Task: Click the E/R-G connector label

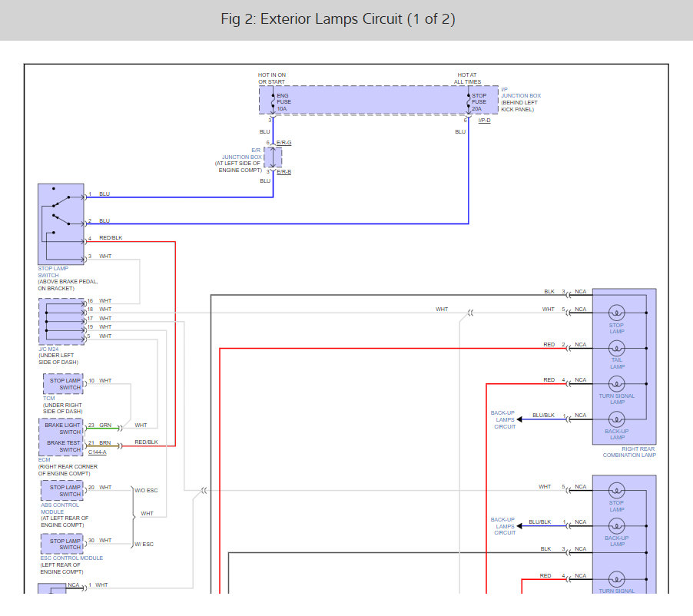Action: click(283, 143)
